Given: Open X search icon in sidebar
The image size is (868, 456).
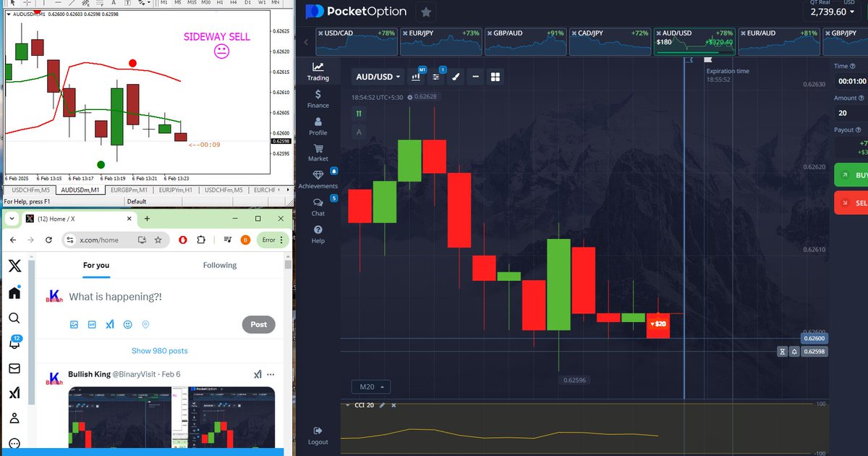Looking at the screenshot, I should (14, 318).
